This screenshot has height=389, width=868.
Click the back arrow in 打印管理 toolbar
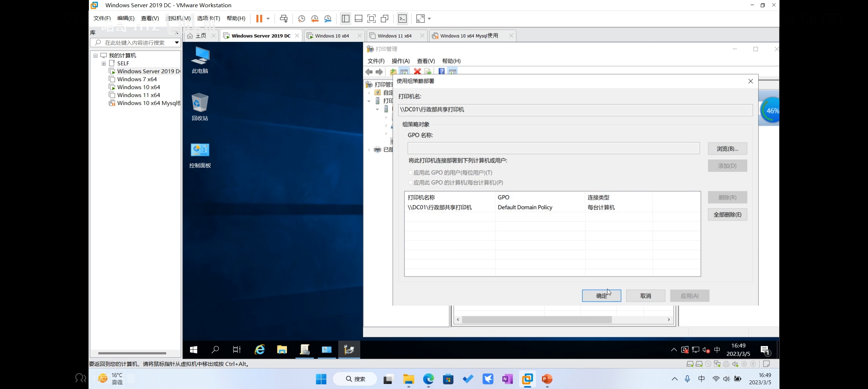[x=369, y=72]
